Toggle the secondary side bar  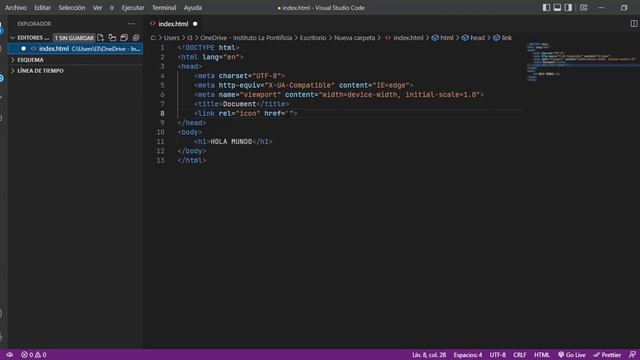click(x=568, y=7)
